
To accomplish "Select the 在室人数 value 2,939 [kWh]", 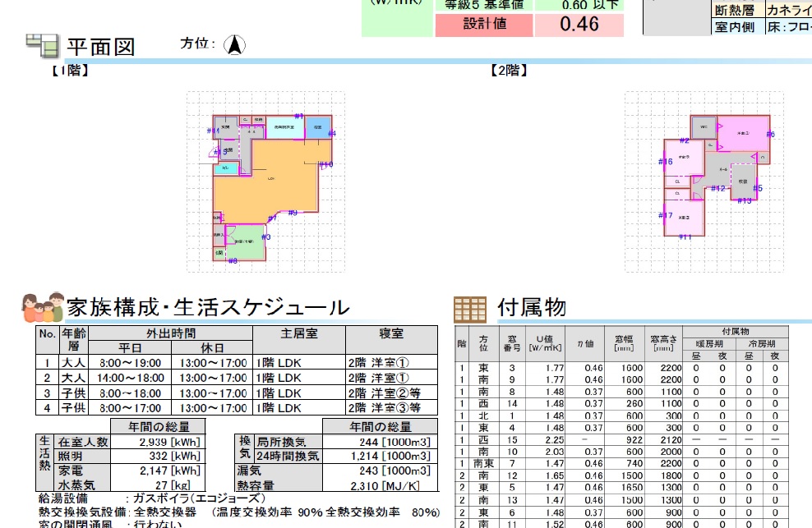I will (158, 442).
